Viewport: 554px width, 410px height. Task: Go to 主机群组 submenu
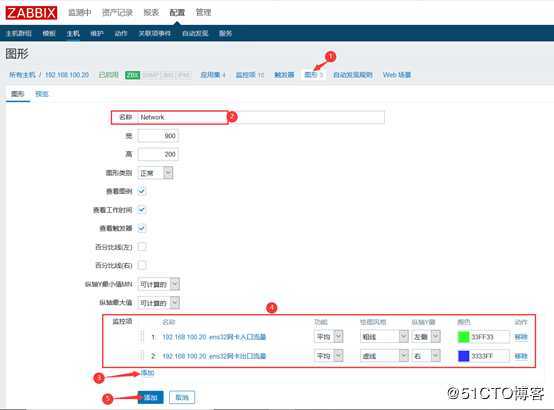click(19, 33)
